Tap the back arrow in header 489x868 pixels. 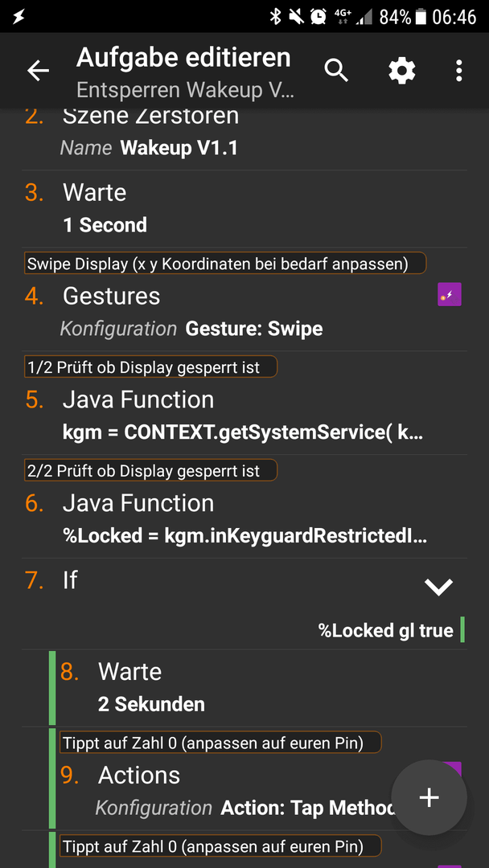tap(38, 71)
